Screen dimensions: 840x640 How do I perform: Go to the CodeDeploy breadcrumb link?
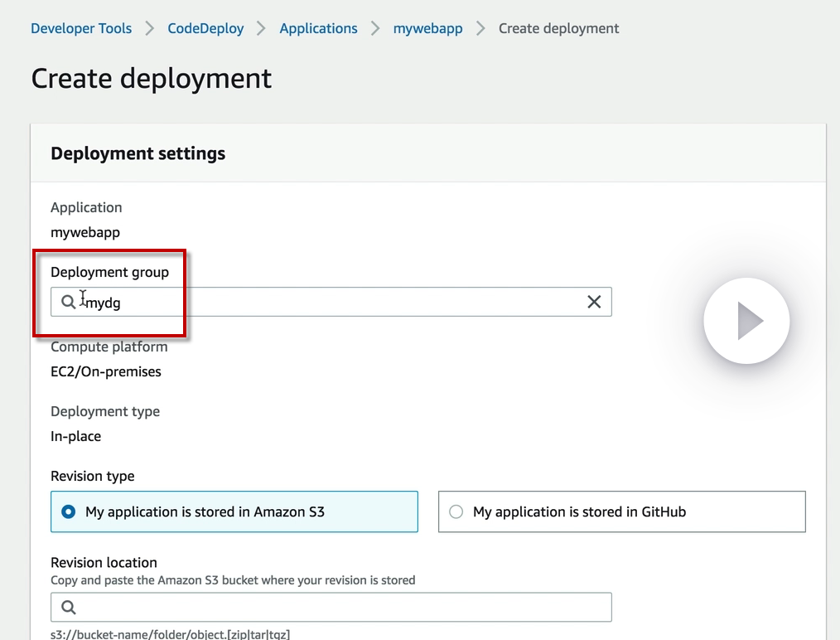(x=205, y=28)
